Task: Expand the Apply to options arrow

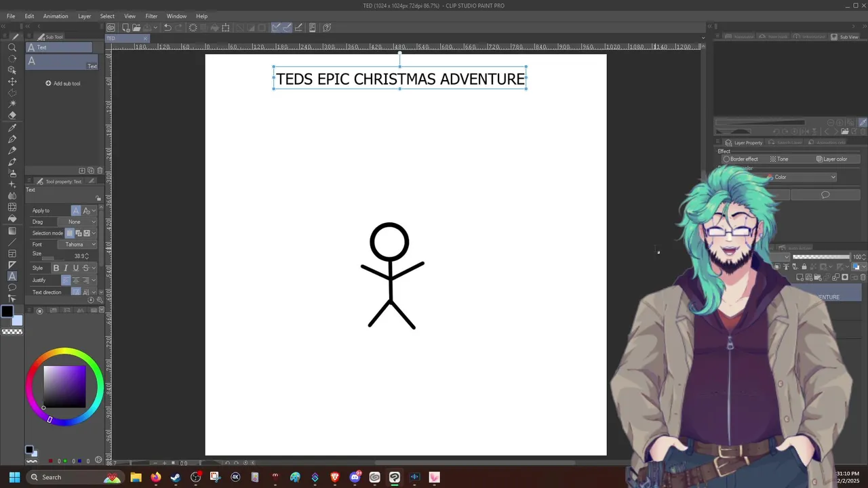Action: click(94, 211)
